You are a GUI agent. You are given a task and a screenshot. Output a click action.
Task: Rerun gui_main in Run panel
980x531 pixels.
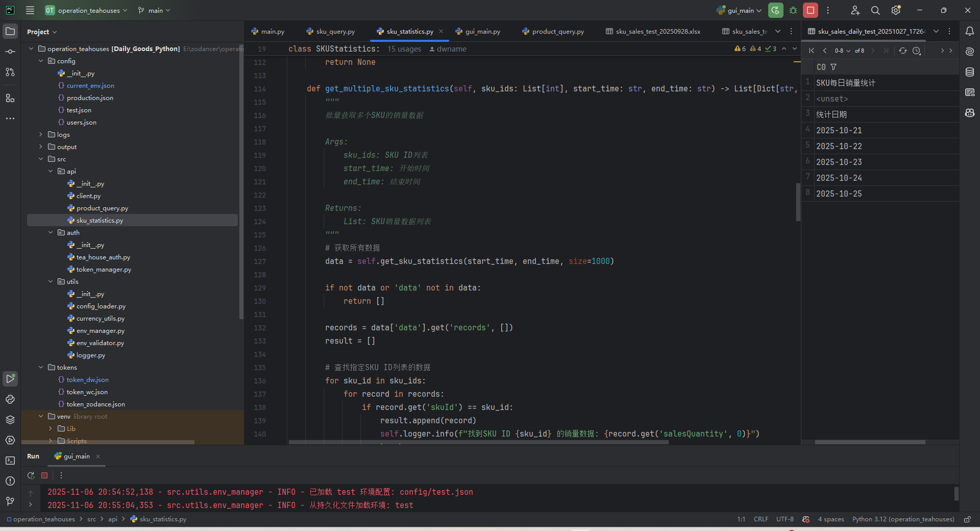(31, 475)
